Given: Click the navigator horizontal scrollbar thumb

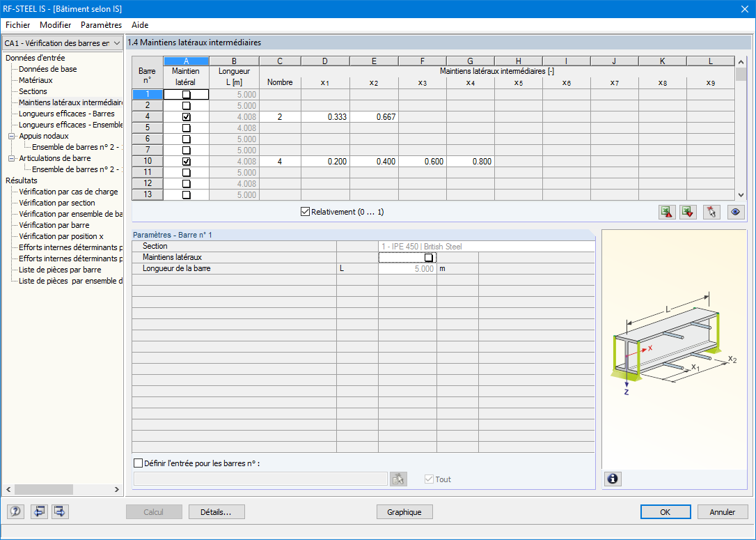Looking at the screenshot, I should coord(43,489).
